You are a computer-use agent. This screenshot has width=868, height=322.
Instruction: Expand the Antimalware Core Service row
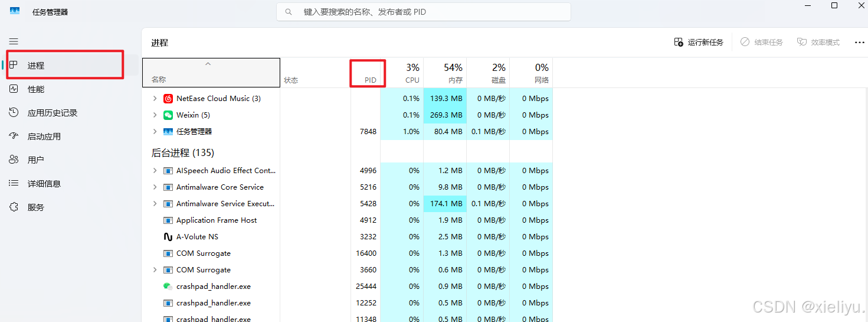[x=155, y=187]
